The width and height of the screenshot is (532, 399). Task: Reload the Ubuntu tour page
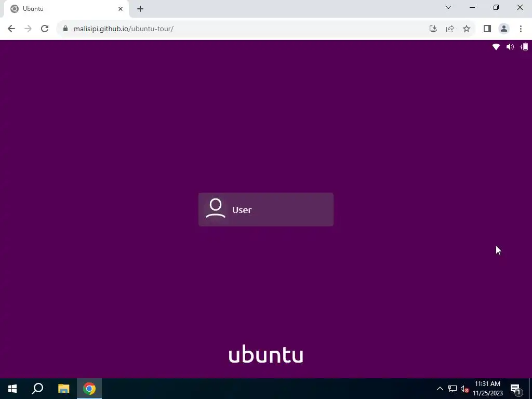pyautogui.click(x=45, y=29)
